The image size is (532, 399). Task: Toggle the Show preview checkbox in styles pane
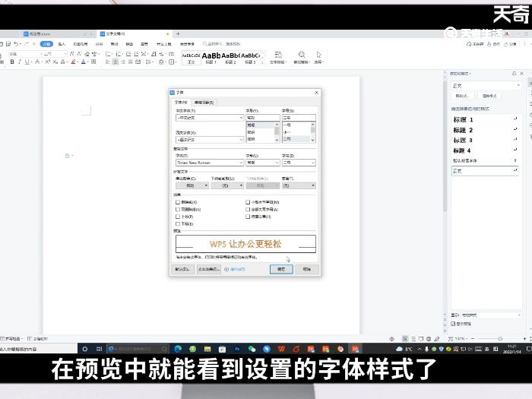pyautogui.click(x=453, y=324)
